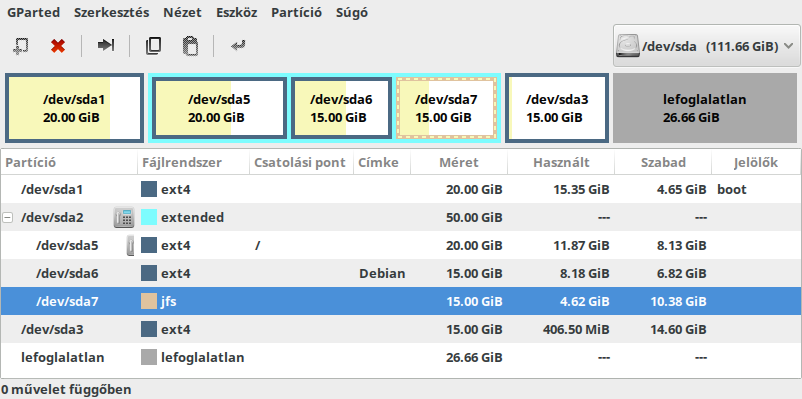Viewport: 802px width, 399px height.
Task: Sort by the Méret column header
Action: click(459, 163)
